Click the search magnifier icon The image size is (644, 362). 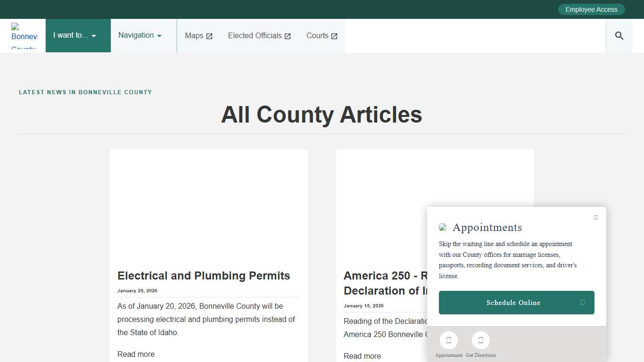point(619,35)
